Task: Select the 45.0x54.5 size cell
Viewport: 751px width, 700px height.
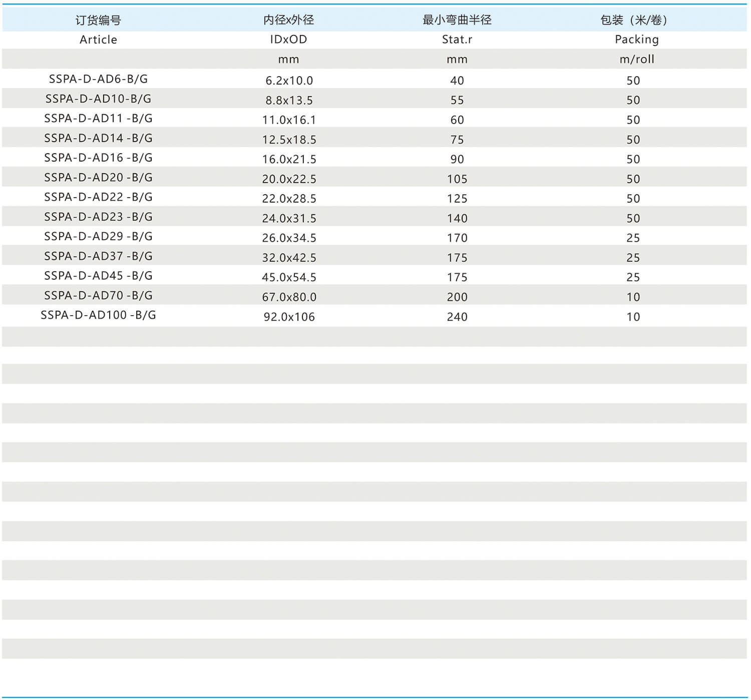Action: pyautogui.click(x=289, y=277)
